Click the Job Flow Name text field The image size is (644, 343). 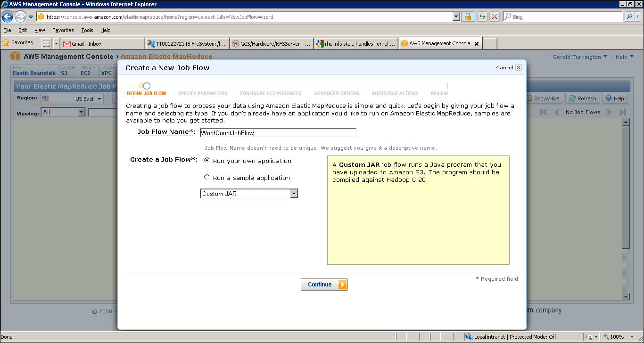(x=278, y=133)
